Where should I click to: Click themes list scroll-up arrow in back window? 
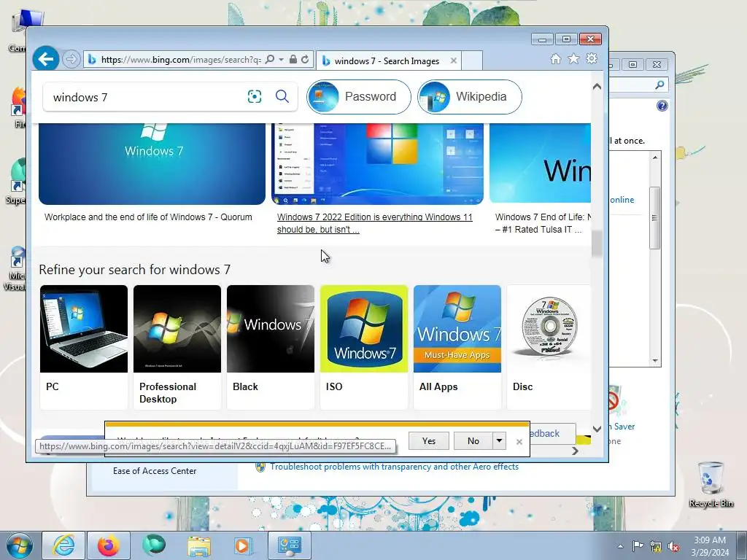(x=655, y=157)
